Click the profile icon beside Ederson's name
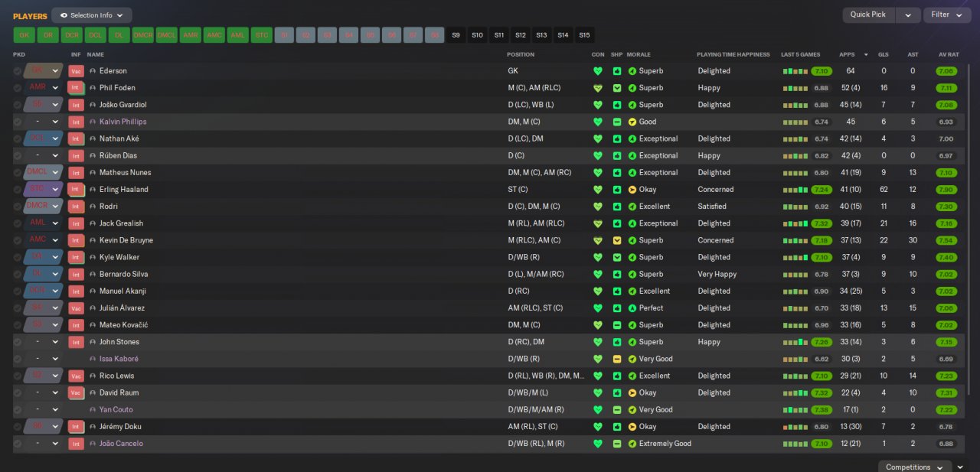 click(x=93, y=71)
